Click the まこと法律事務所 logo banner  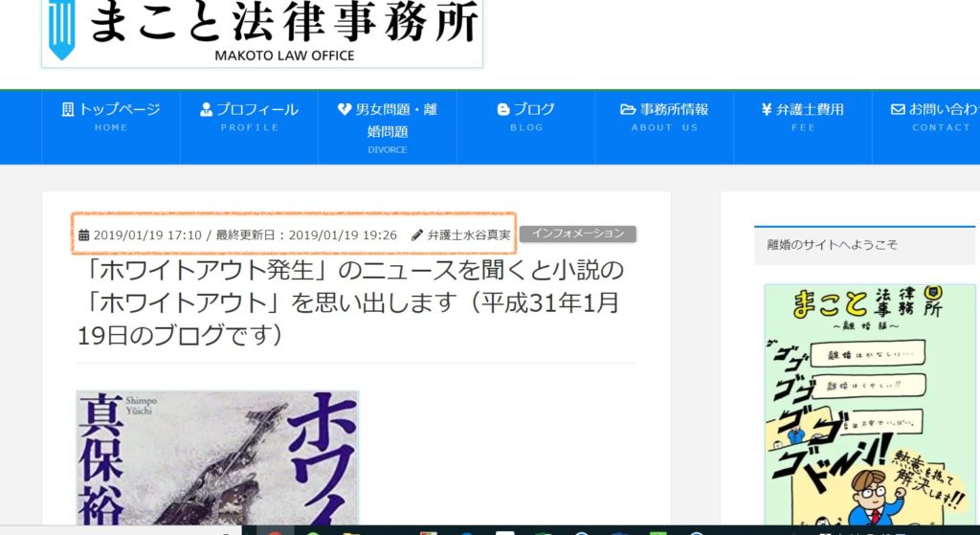click(262, 33)
